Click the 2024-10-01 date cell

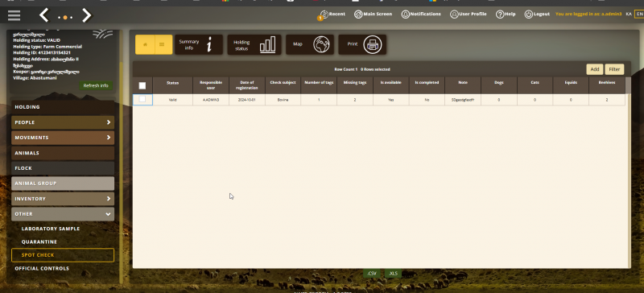click(247, 100)
